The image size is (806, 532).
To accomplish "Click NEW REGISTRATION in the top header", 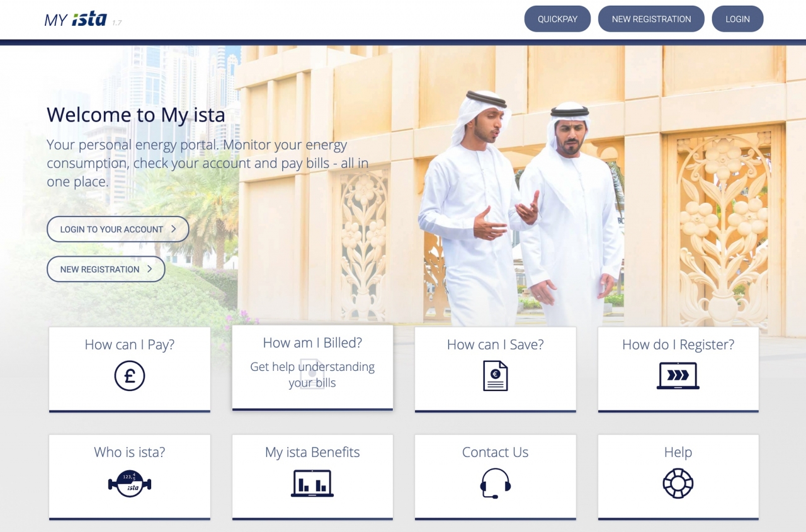I will (651, 19).
